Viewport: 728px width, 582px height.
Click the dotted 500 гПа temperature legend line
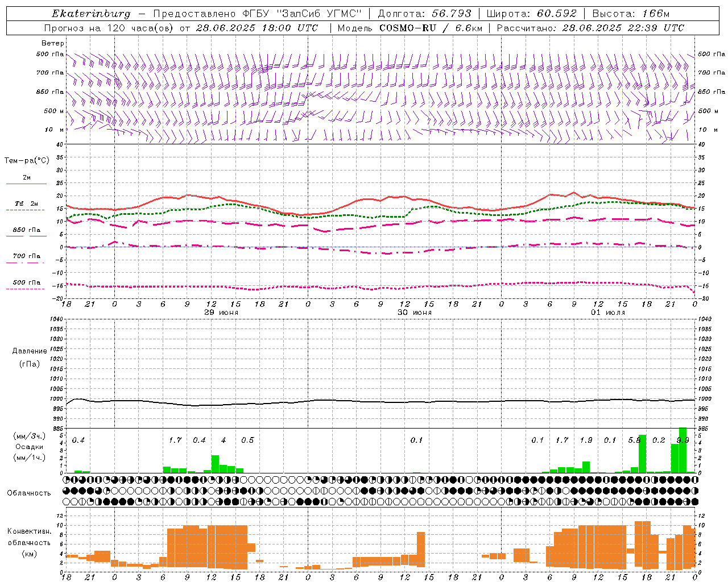point(25,289)
